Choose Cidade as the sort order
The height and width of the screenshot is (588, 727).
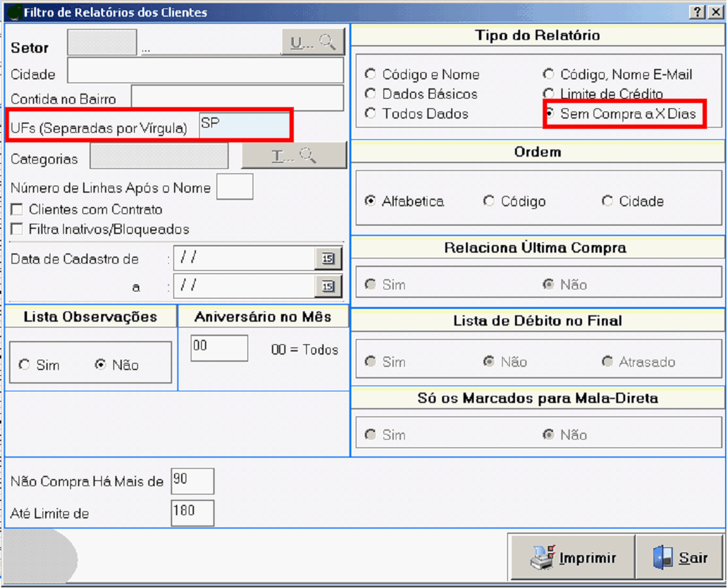click(607, 201)
